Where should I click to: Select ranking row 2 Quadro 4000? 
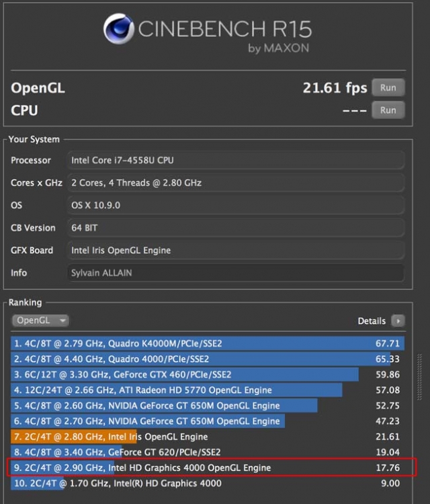208,359
